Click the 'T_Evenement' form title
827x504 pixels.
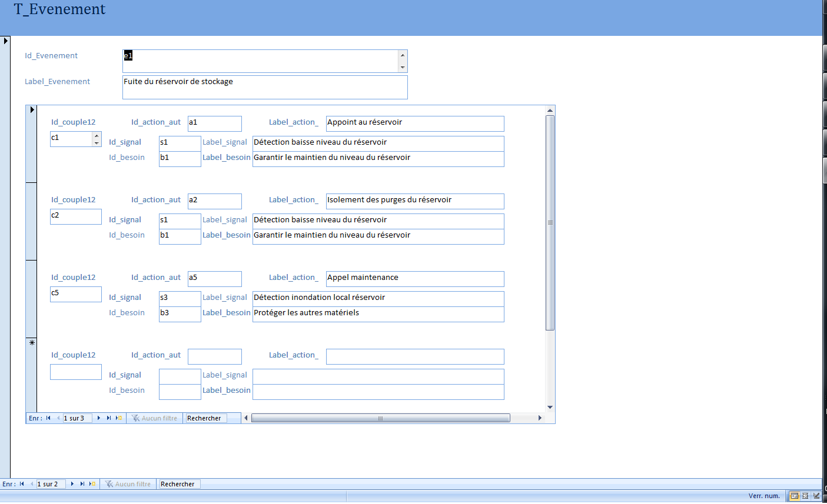pyautogui.click(x=60, y=9)
